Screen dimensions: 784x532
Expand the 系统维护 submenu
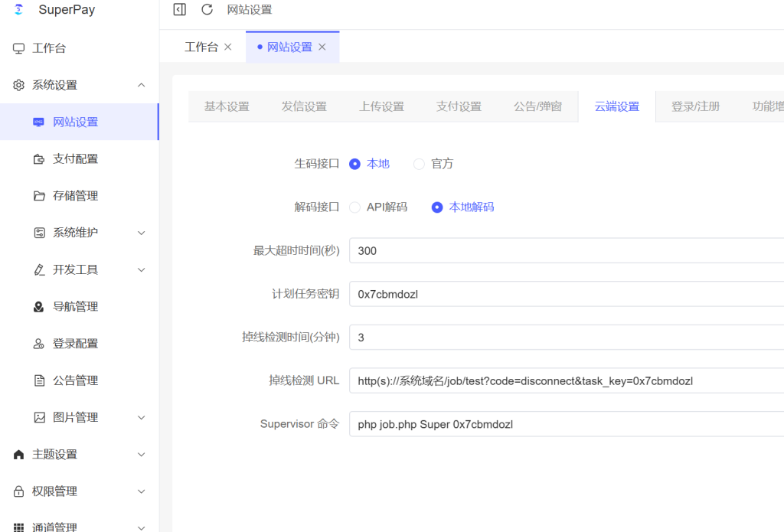coord(141,233)
